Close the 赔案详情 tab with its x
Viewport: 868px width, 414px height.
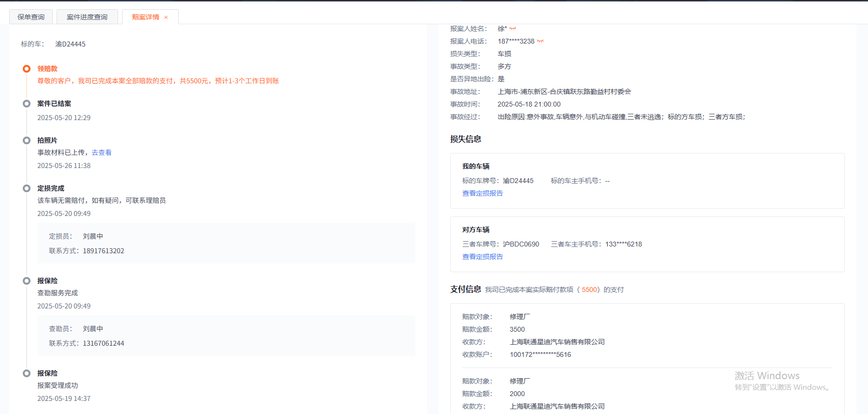166,17
